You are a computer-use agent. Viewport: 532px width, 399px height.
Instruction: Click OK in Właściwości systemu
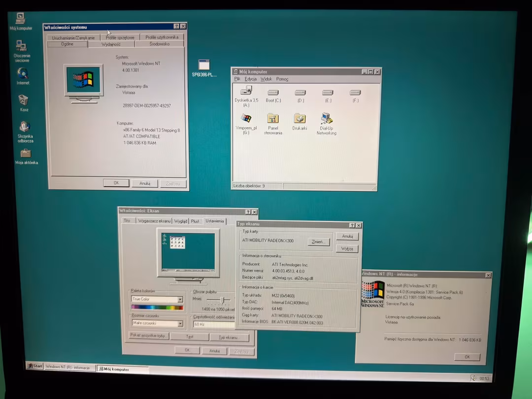pyautogui.click(x=116, y=183)
